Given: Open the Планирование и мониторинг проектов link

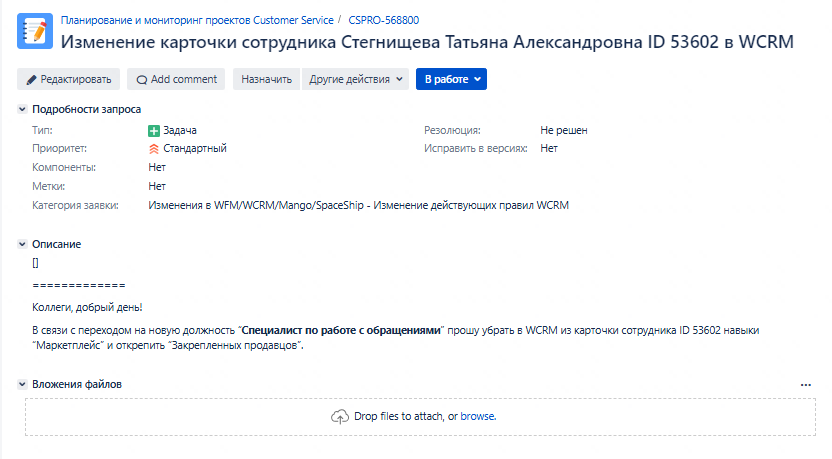Looking at the screenshot, I should coord(197,20).
